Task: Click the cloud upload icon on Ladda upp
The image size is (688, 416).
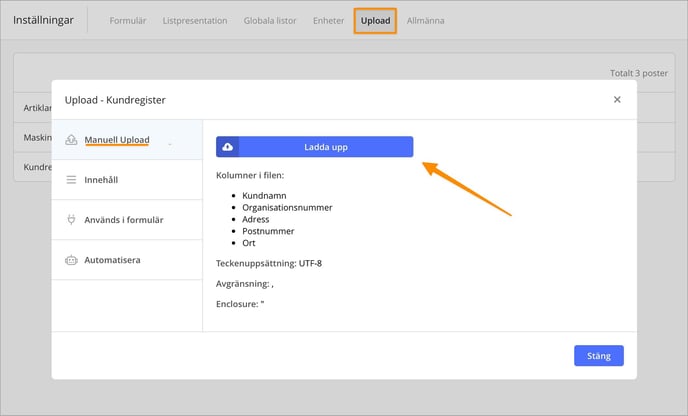Action: pos(227,147)
